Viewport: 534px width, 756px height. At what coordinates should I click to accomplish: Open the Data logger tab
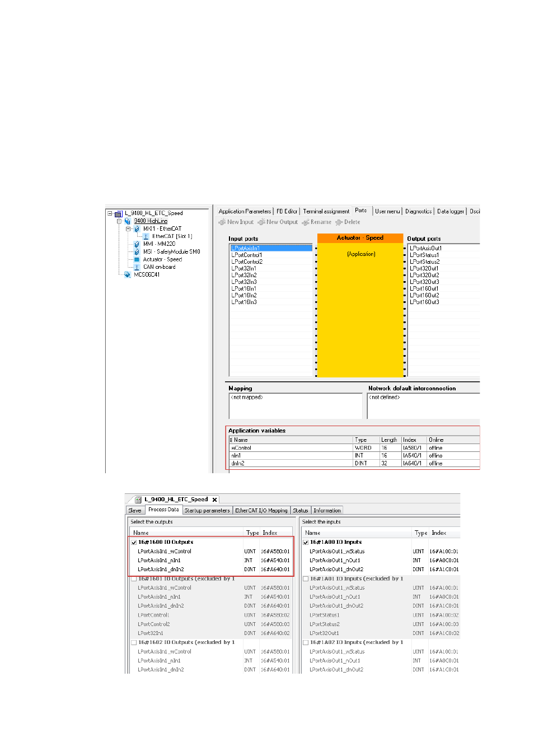click(451, 211)
